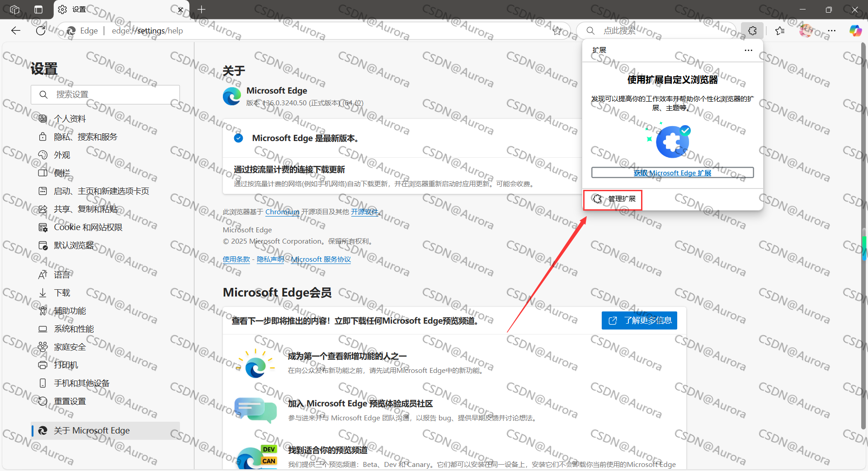The height and width of the screenshot is (471, 868).
Task: Close the Settings tab
Action: pyautogui.click(x=180, y=9)
